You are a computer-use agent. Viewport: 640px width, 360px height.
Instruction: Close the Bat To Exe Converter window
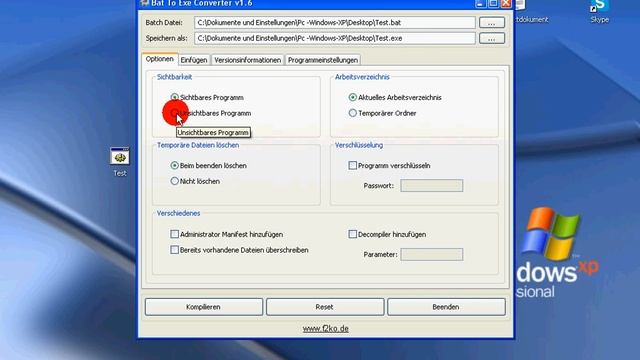506,4
